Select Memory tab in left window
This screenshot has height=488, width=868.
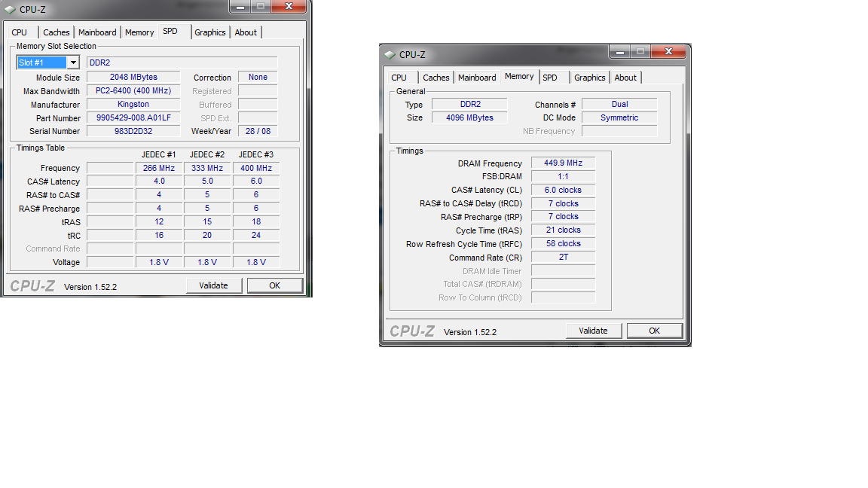[139, 32]
